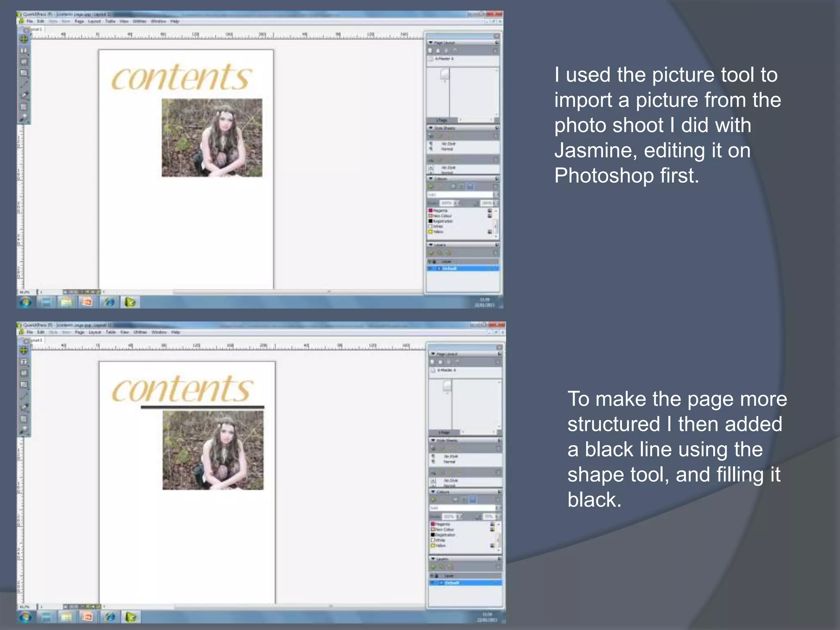Image resolution: width=840 pixels, height=630 pixels.
Task: Pick the Rectangle Box tool in bottom screenshot
Action: (24, 385)
